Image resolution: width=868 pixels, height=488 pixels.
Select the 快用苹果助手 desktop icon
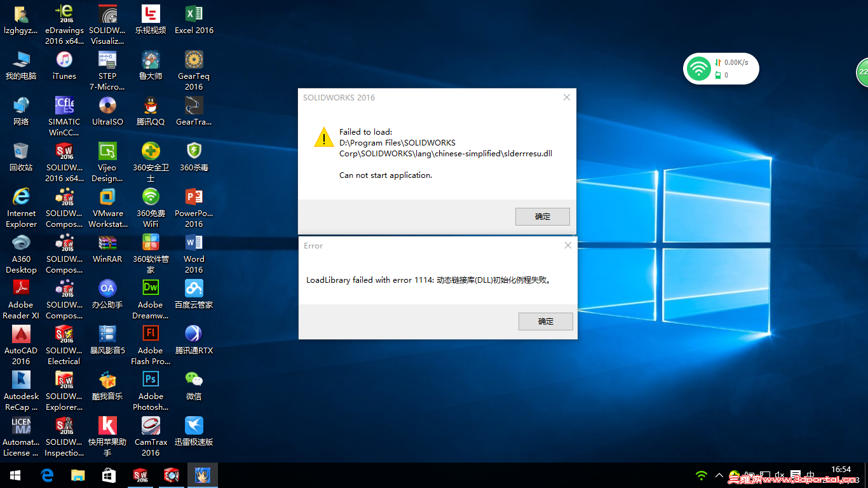coord(107,437)
